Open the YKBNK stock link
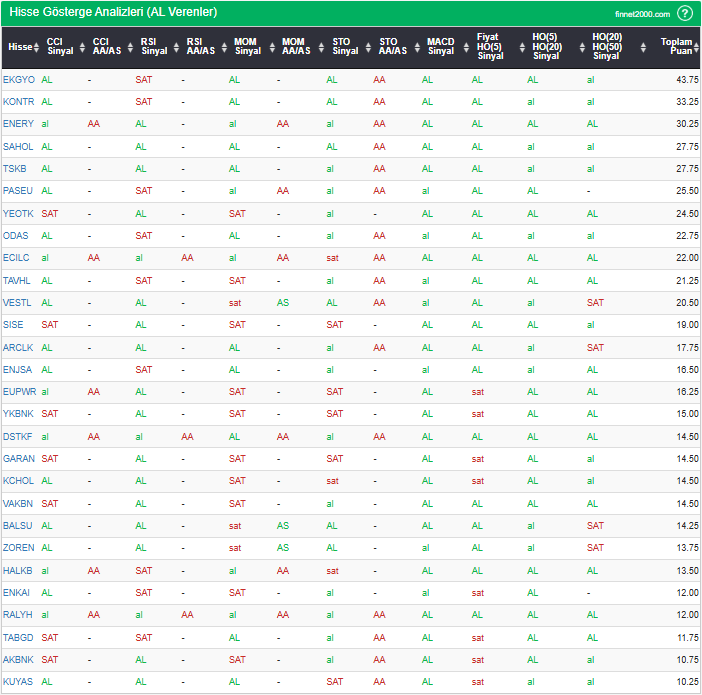Screen dimensions: 702x695 click(x=18, y=414)
